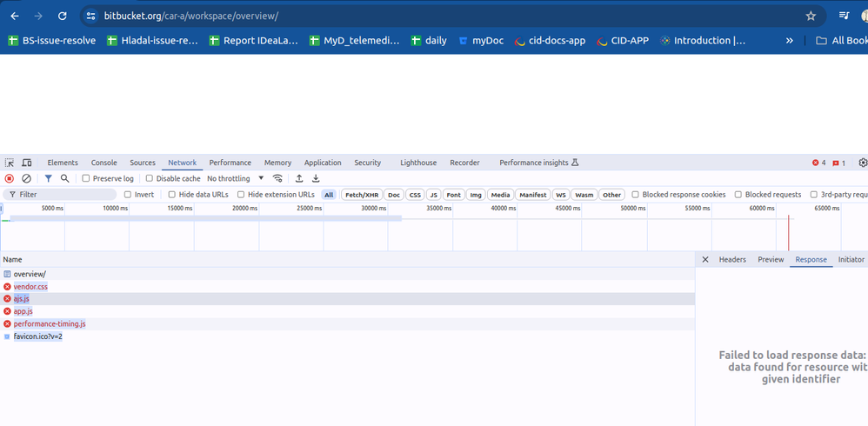Filter requests by CSS type
Screen dimensions: 868x426
pos(415,195)
